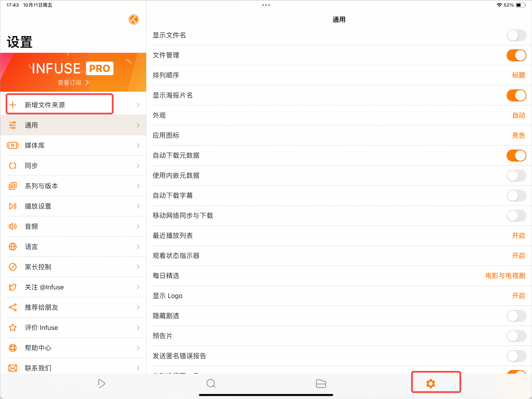This screenshot has width=532, height=399.
Task: Open 语言 settings menu item
Action: (73, 247)
